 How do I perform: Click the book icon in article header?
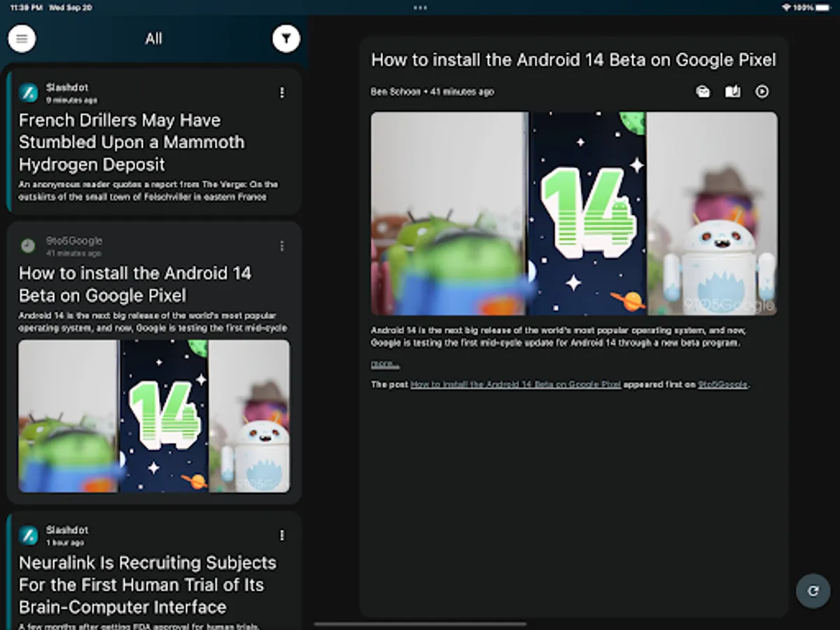(x=732, y=92)
